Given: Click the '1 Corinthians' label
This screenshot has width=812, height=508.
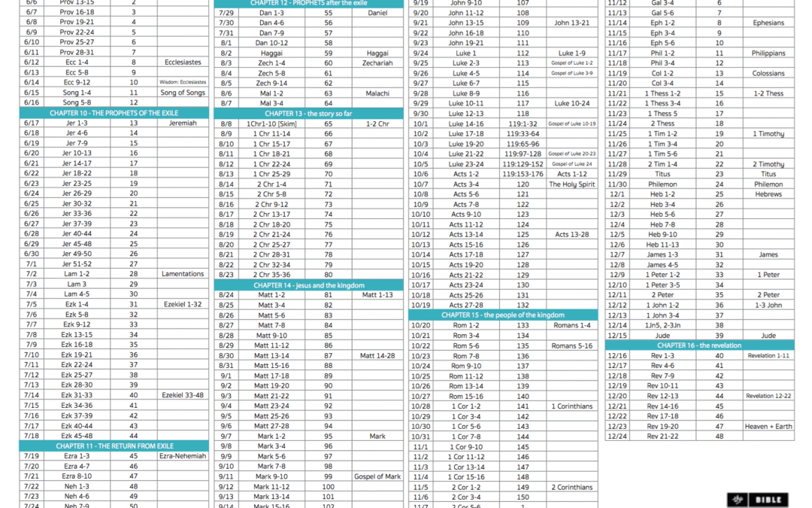Looking at the screenshot, I should click(571, 406).
